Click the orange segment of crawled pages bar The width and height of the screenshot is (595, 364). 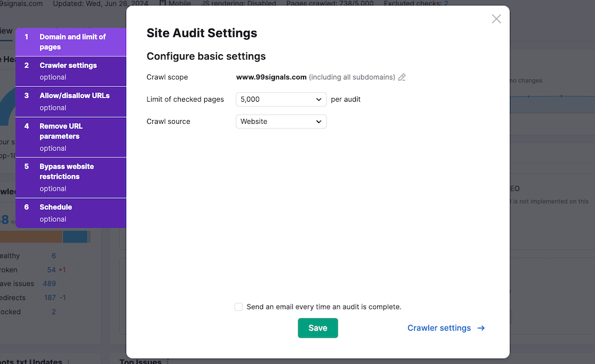pos(31,237)
